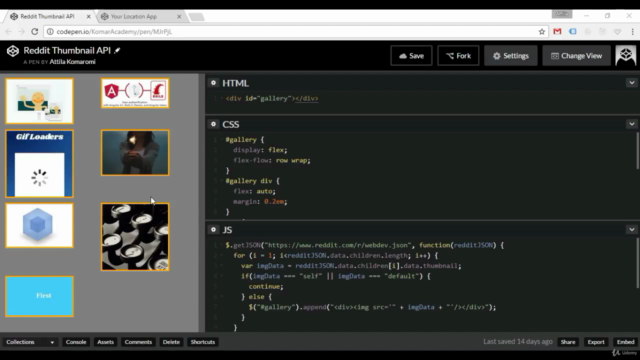Go forward with the browser forward arrow
This screenshot has height=360, width=640.
[x=21, y=31]
